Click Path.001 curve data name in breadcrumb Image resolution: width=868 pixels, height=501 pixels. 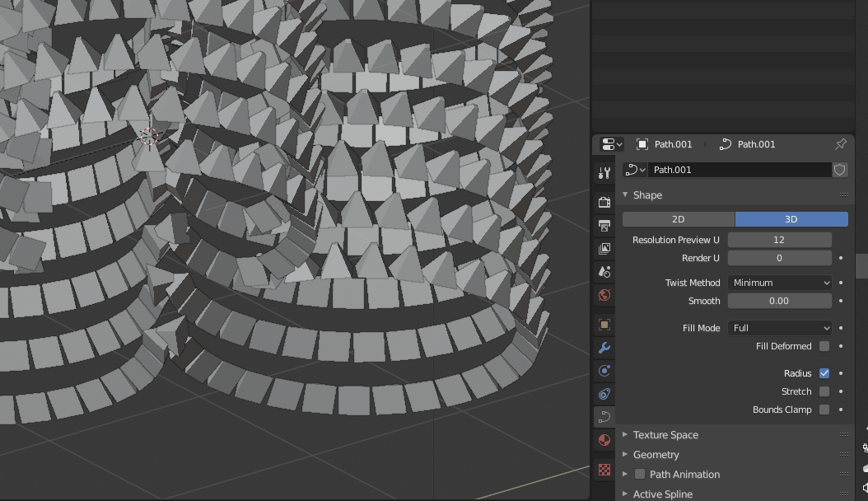tap(756, 144)
